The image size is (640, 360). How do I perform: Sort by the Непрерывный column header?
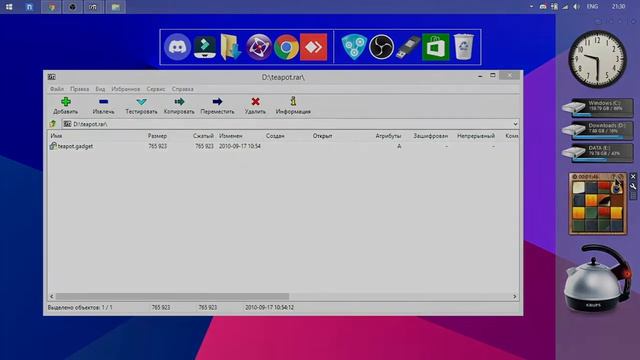pos(476,136)
